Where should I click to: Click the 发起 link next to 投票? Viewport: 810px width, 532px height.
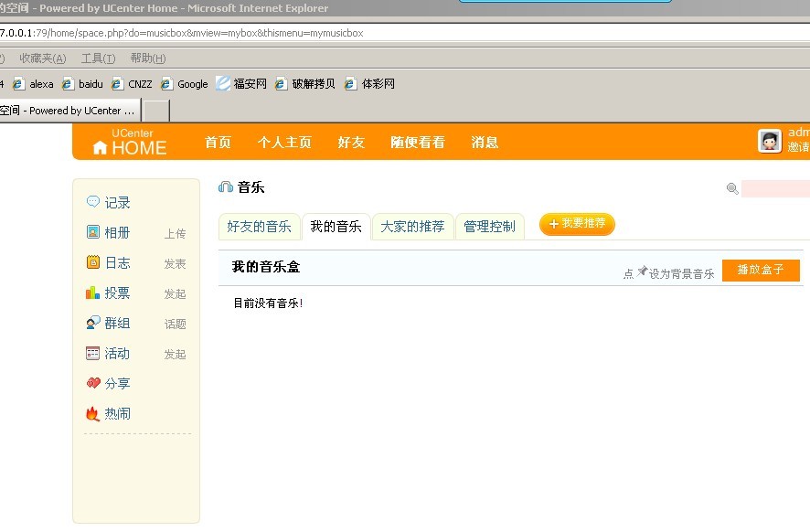click(176, 294)
